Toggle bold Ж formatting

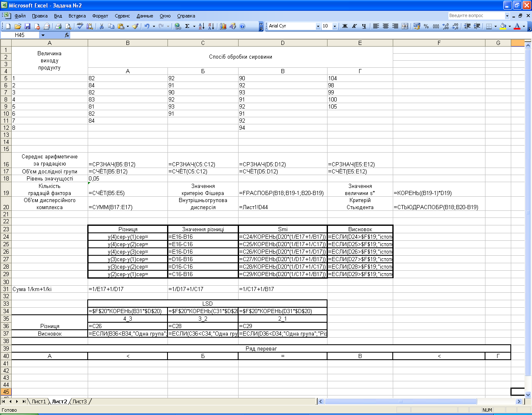345,26
